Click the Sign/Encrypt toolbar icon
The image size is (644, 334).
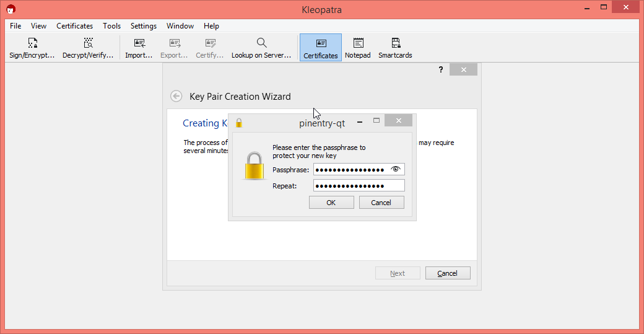(x=32, y=43)
